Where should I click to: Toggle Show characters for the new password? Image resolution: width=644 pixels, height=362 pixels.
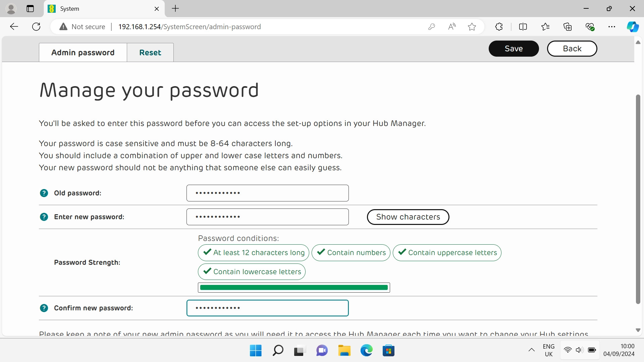pyautogui.click(x=408, y=217)
